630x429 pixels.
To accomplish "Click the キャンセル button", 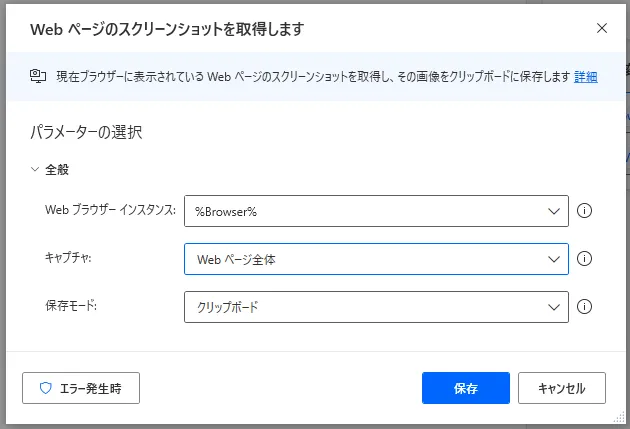I will pos(562,388).
